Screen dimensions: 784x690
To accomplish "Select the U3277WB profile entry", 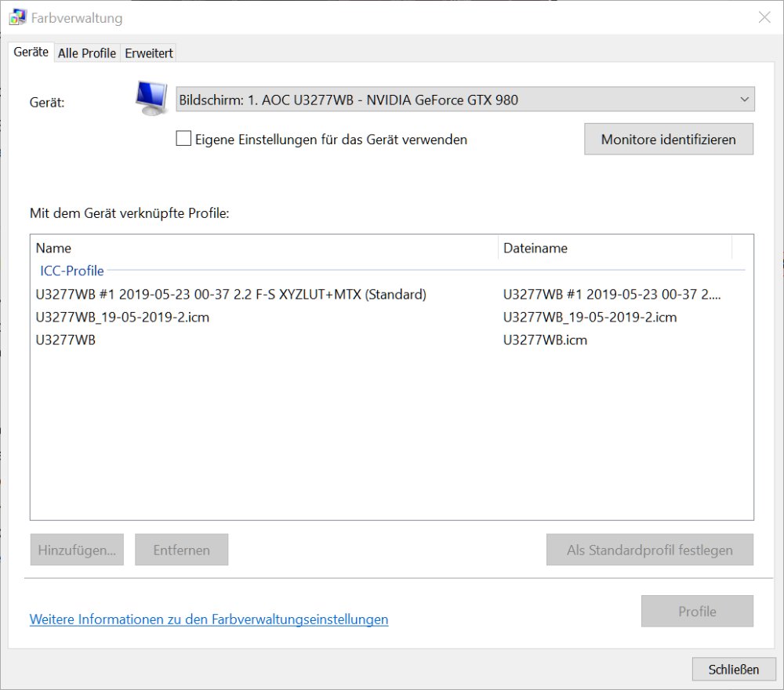I will click(66, 340).
